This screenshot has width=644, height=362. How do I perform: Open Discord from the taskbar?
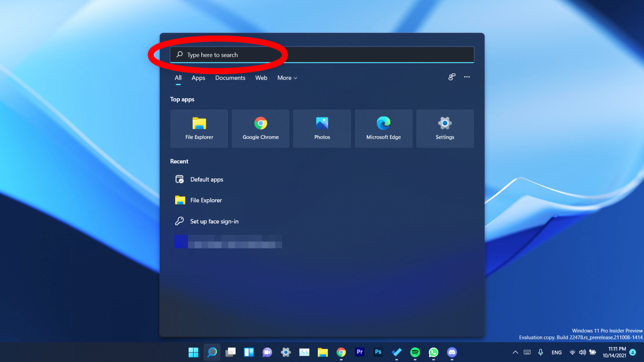coord(452,352)
